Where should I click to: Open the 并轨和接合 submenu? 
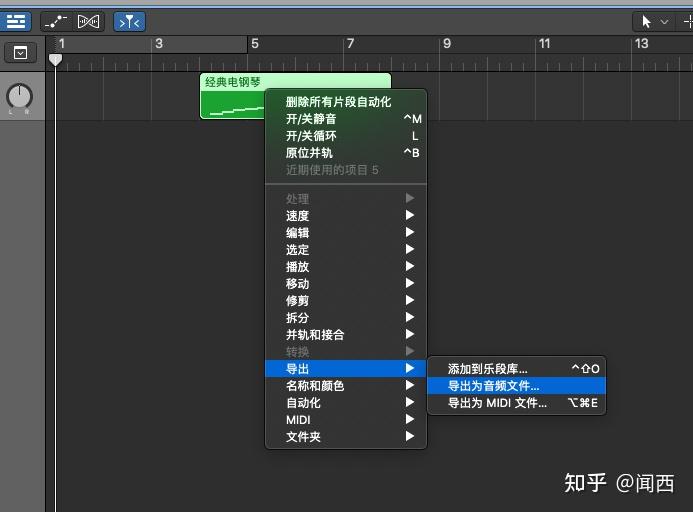pos(346,335)
